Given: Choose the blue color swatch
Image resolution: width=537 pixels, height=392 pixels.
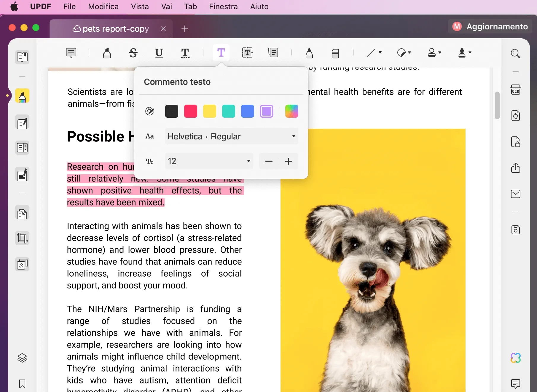Looking at the screenshot, I should pyautogui.click(x=248, y=111).
